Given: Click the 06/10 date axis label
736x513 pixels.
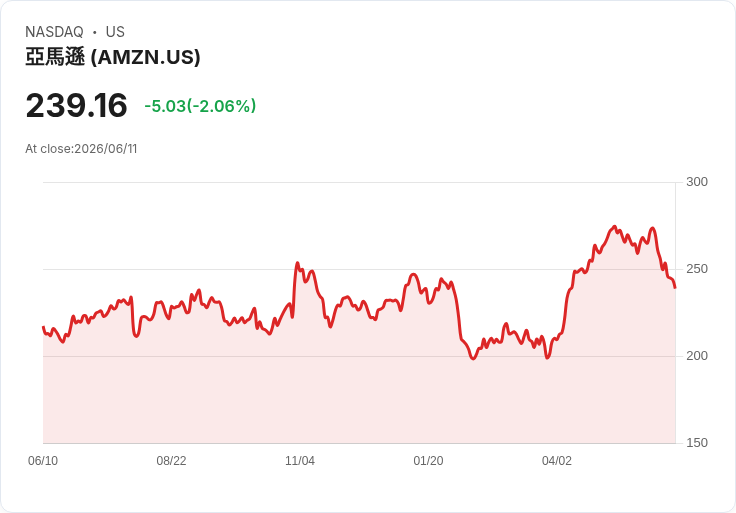Looking at the screenshot, I should click(x=43, y=461).
